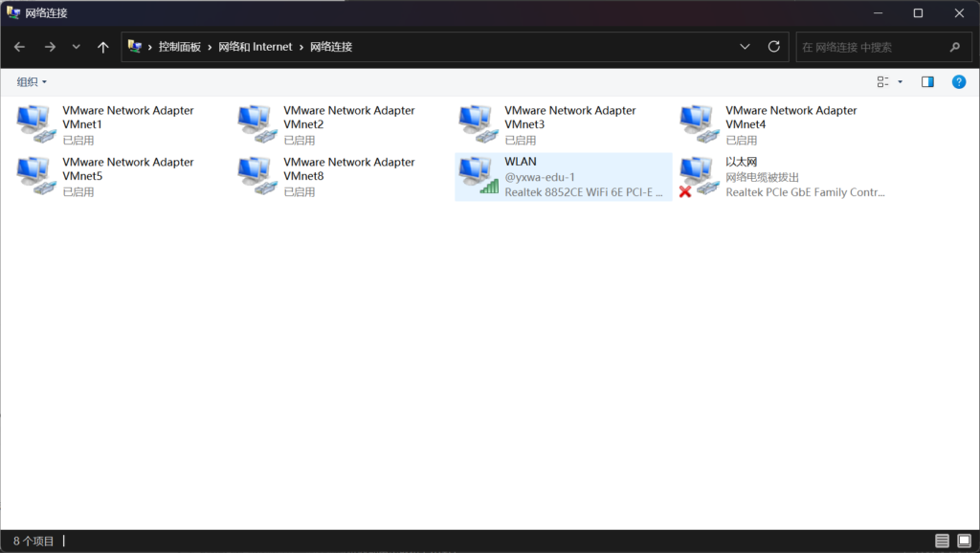
Task: Switch to details view in status bar
Action: tap(942, 542)
